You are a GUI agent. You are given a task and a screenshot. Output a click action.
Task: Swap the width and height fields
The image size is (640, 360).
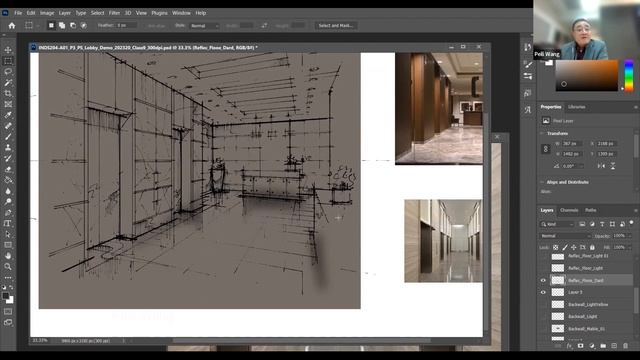[x=264, y=25]
